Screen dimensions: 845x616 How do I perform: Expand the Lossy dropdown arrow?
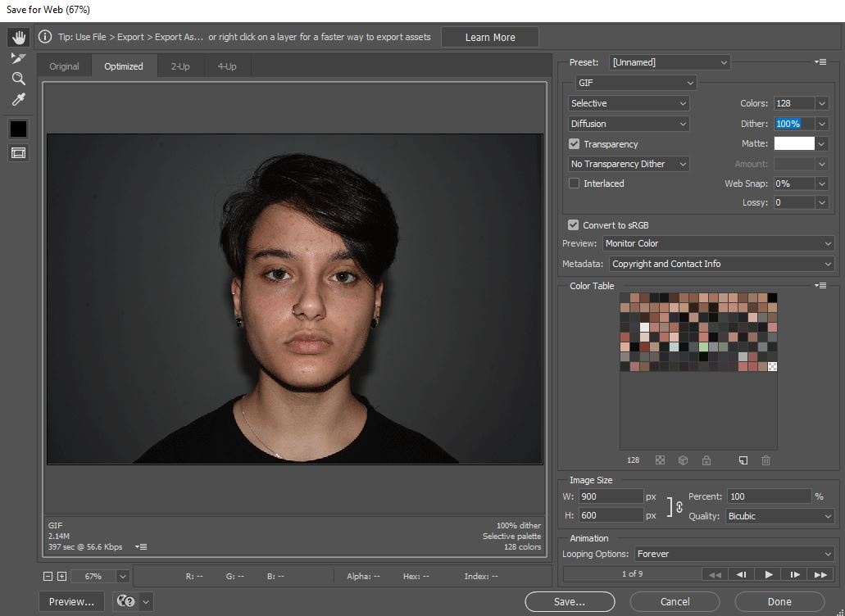pyautogui.click(x=822, y=202)
